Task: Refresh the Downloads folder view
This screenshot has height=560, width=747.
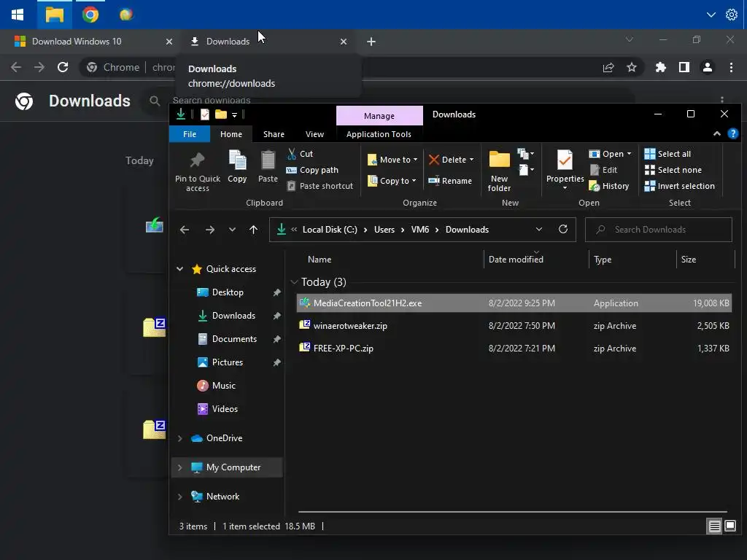Action: pyautogui.click(x=563, y=230)
